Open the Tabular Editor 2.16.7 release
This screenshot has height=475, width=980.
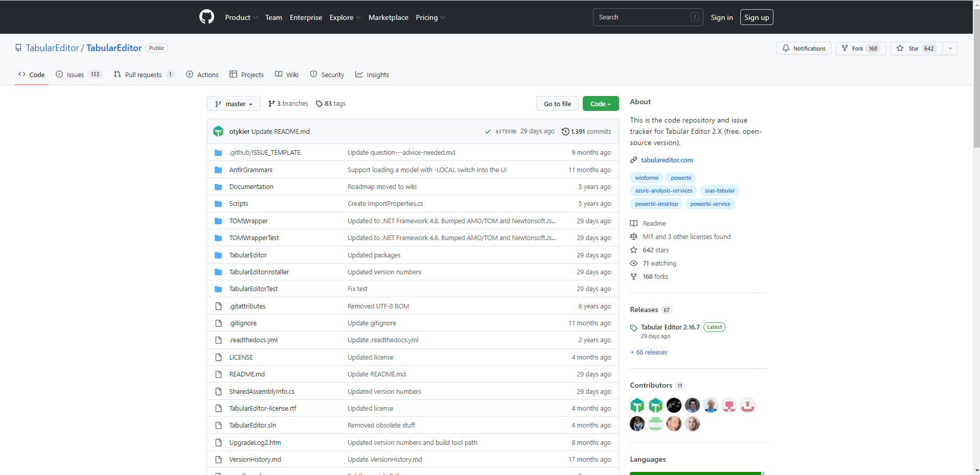click(670, 327)
